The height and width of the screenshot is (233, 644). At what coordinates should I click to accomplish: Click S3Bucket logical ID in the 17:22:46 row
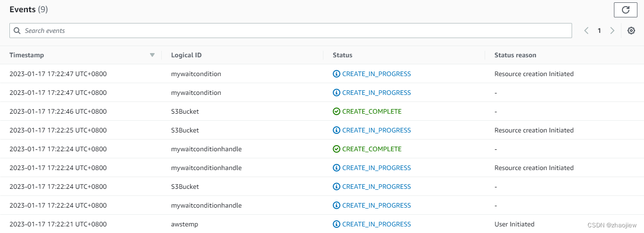click(185, 111)
